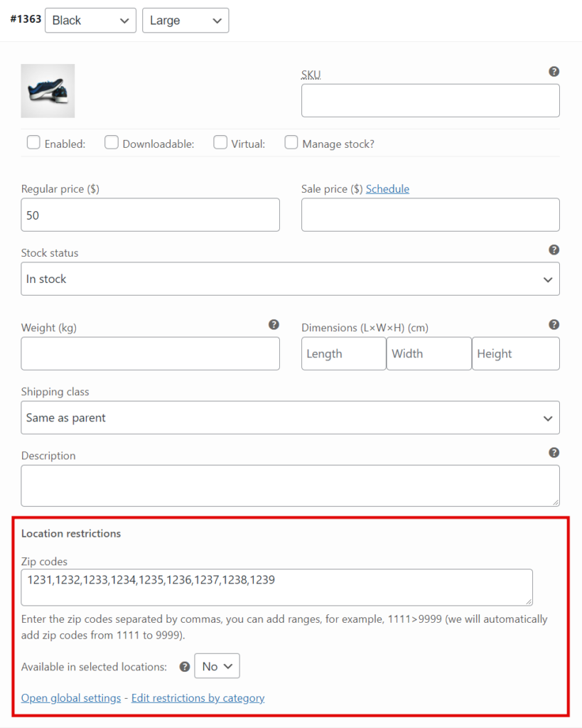
Task: Click the blue shoe variation thumbnail
Action: tap(48, 90)
